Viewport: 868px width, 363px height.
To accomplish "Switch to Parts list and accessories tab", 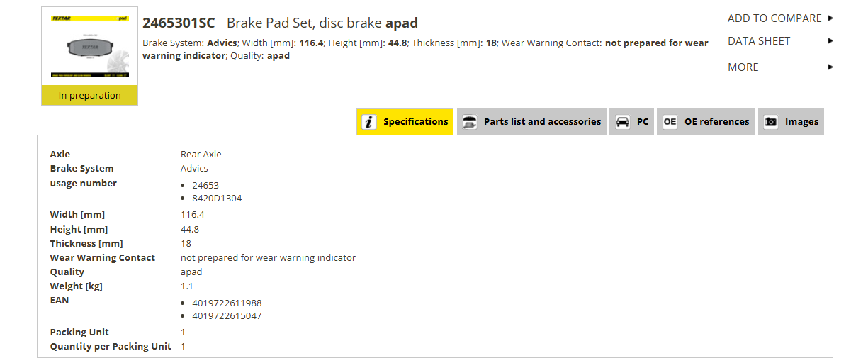I will (532, 122).
